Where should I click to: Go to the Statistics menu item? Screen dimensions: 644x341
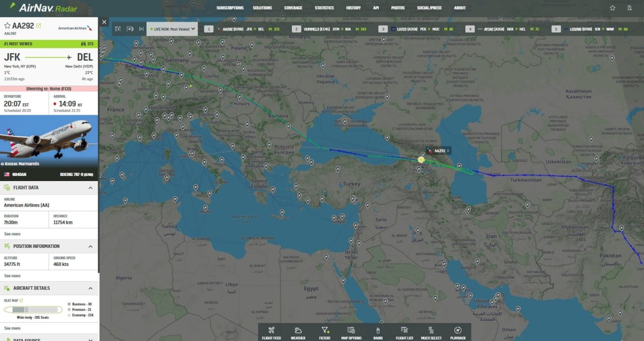point(324,8)
